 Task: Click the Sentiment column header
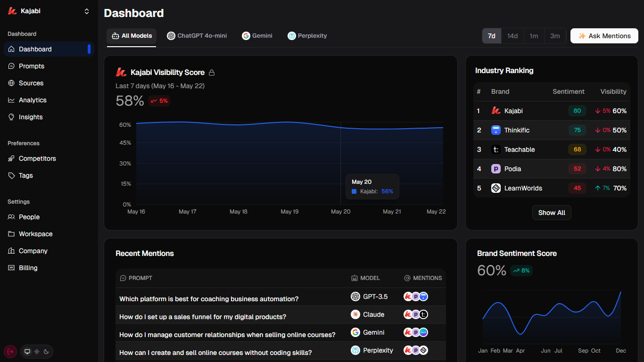[569, 91]
